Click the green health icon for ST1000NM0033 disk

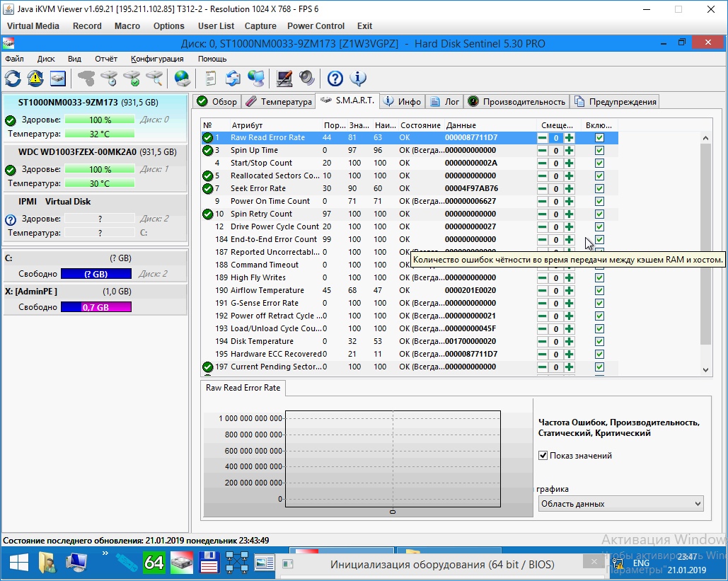[x=10, y=121]
